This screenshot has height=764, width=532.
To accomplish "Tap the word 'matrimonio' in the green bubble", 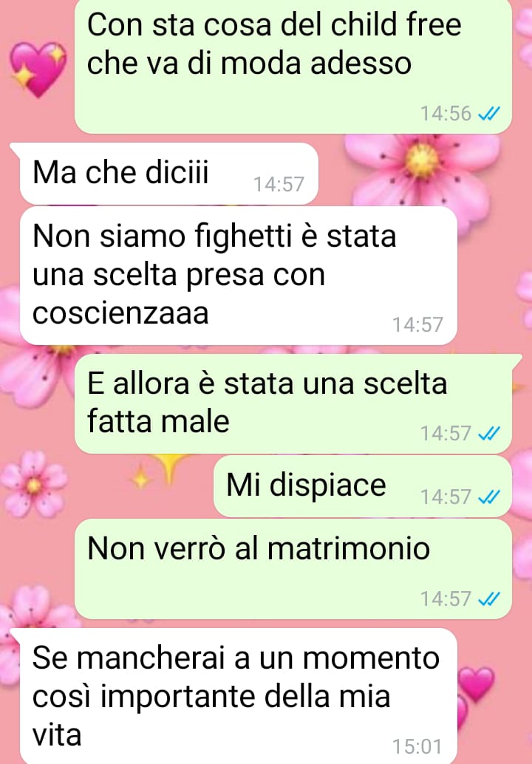I will pos(348,549).
